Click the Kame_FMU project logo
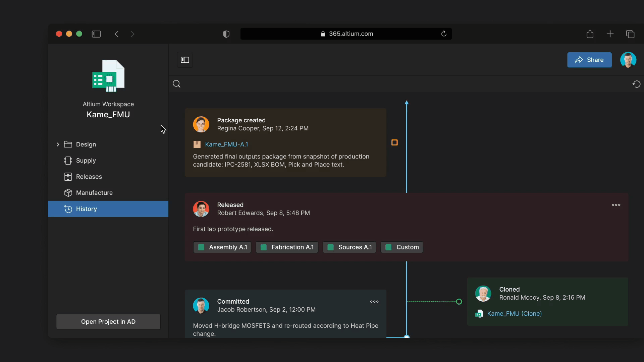This screenshot has width=644, height=362. coord(108,76)
